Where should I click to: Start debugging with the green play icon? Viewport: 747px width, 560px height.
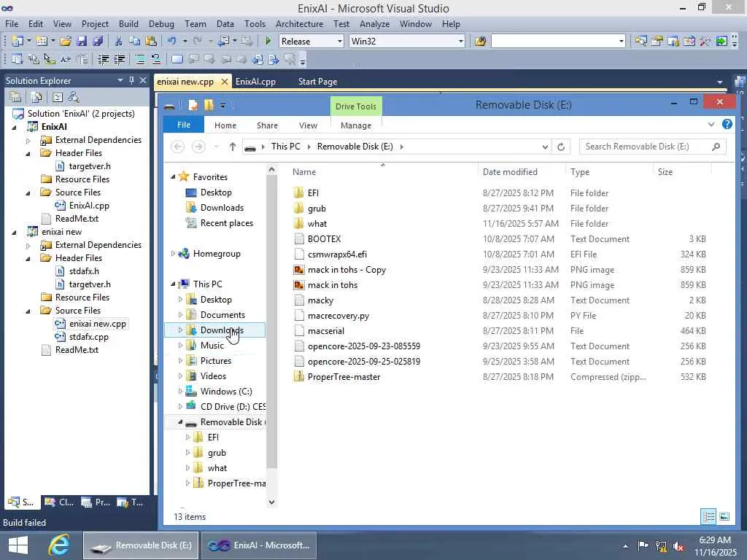268,42
